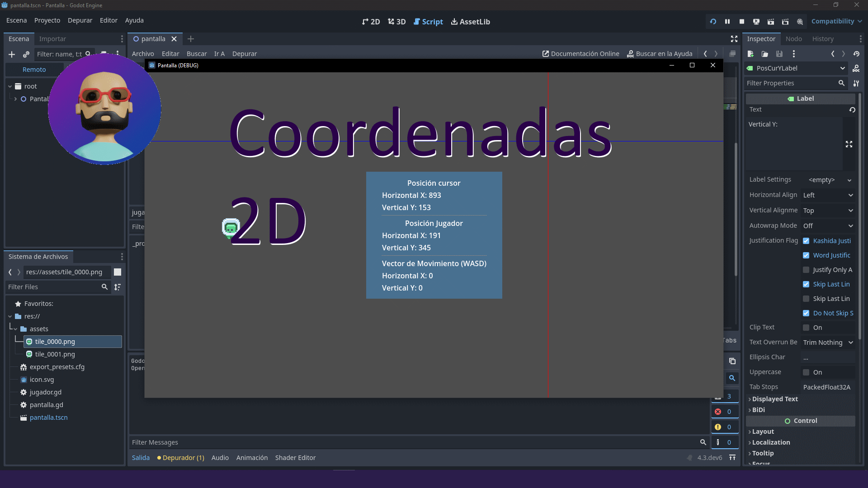Click Buscar en la Ayuda
Viewport: 868px width, 488px height.
(x=660, y=53)
